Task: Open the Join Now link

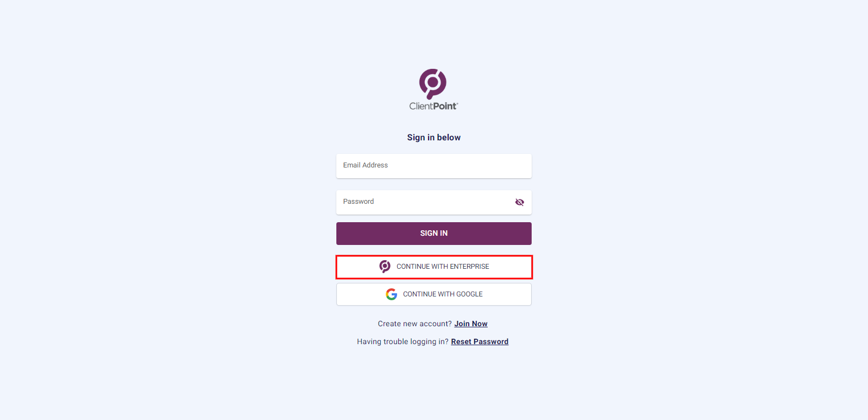Action: tap(471, 324)
